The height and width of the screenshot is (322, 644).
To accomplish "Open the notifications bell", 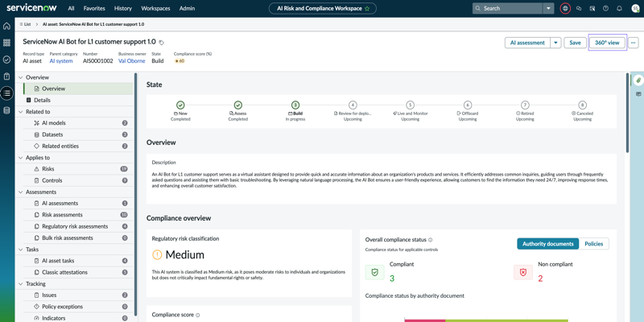I will pyautogui.click(x=619, y=8).
